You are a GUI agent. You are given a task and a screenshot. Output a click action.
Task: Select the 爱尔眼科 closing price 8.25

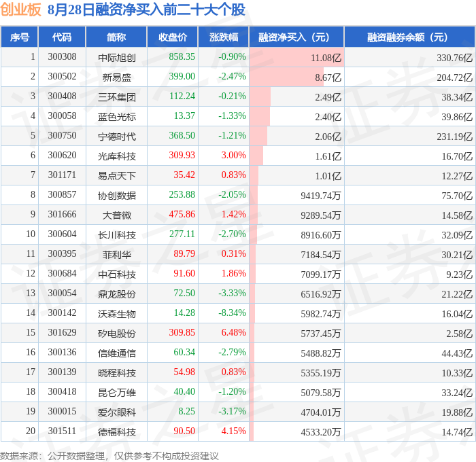point(186,411)
